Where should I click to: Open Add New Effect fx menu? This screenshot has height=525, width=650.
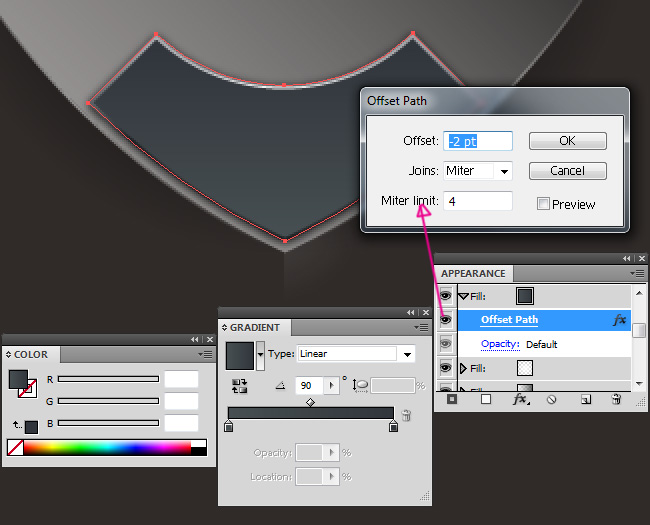[x=519, y=399]
